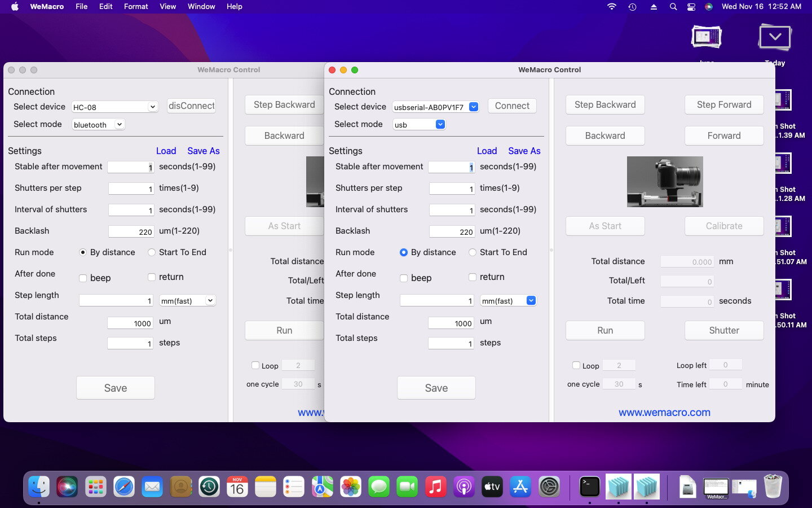Click disConnect in HC-08 window
The image size is (812, 508).
point(191,106)
